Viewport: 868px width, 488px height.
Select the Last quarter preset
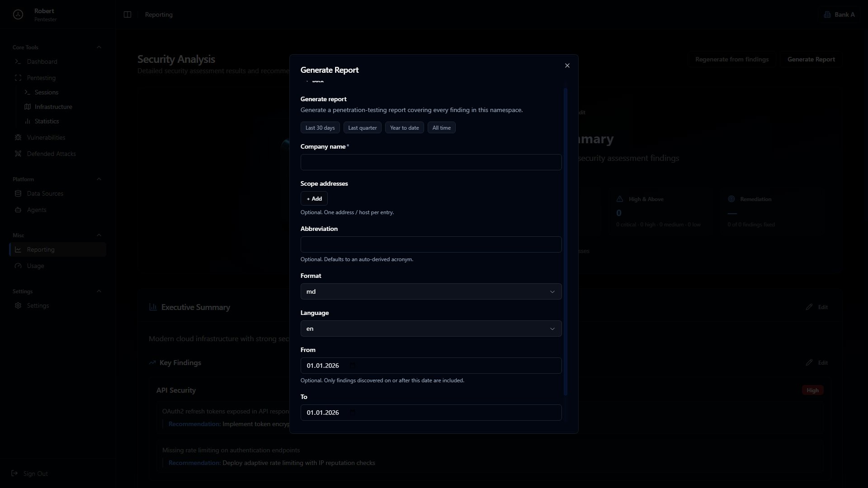click(363, 128)
